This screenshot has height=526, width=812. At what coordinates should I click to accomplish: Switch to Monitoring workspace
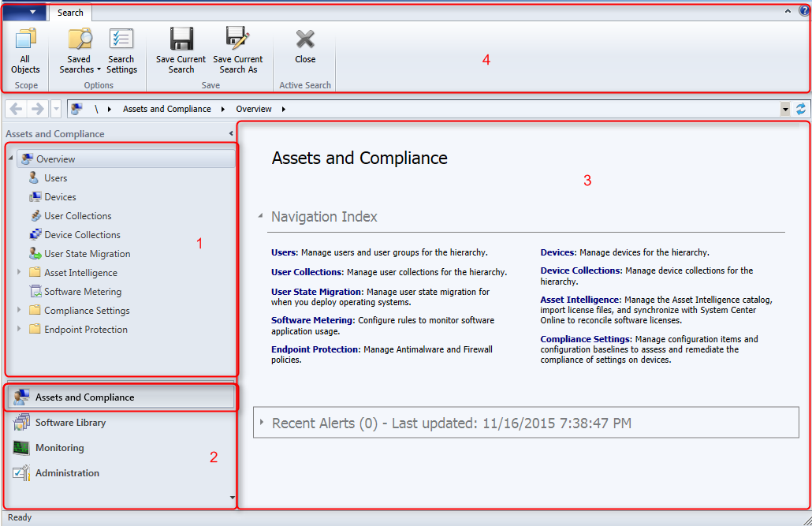coord(121,448)
